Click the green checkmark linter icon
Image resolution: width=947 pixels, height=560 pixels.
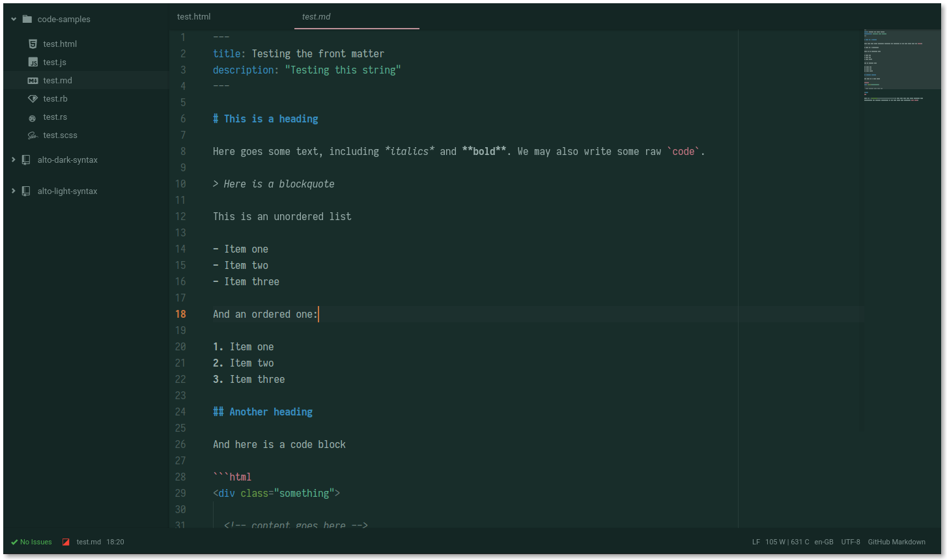pyautogui.click(x=14, y=542)
